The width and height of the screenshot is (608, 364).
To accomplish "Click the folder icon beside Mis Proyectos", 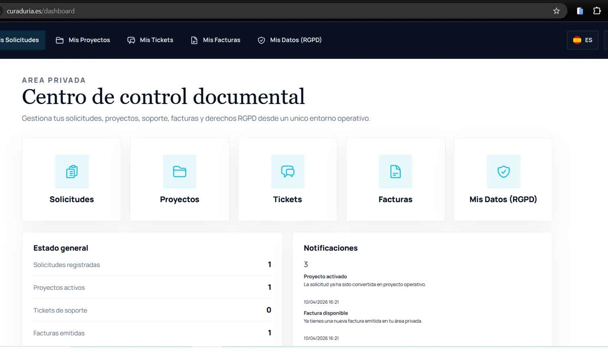I will click(x=59, y=40).
